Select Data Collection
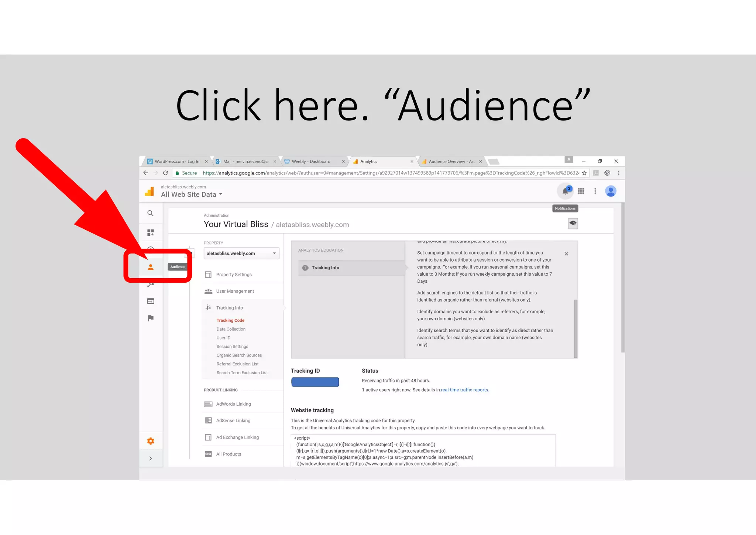The image size is (756, 535). (231, 329)
